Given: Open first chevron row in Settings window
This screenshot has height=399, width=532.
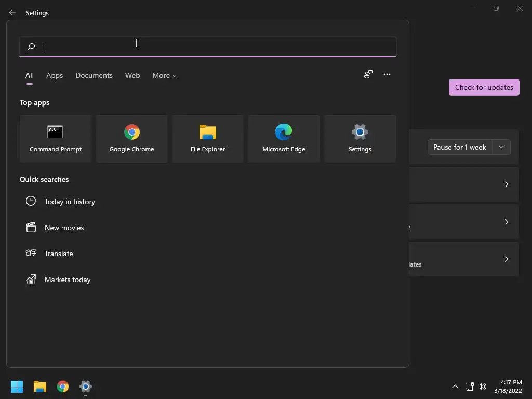Looking at the screenshot, I should 464,184.
